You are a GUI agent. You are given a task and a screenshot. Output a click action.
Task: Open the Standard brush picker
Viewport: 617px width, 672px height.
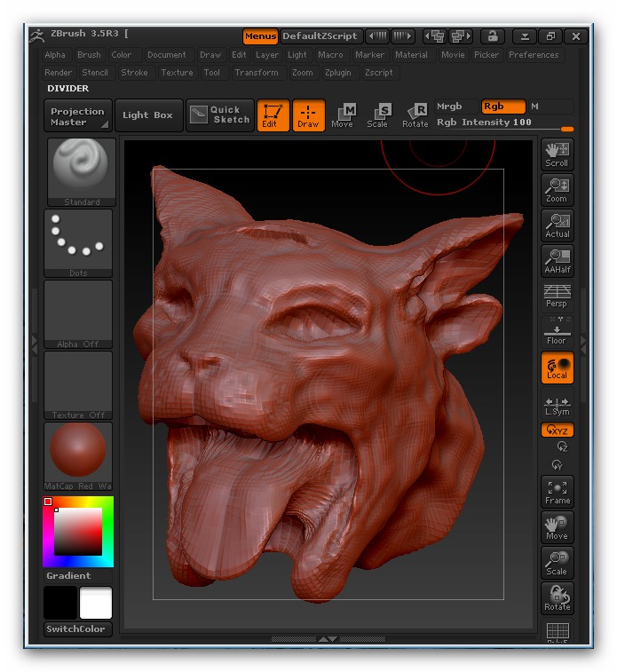coord(82,172)
